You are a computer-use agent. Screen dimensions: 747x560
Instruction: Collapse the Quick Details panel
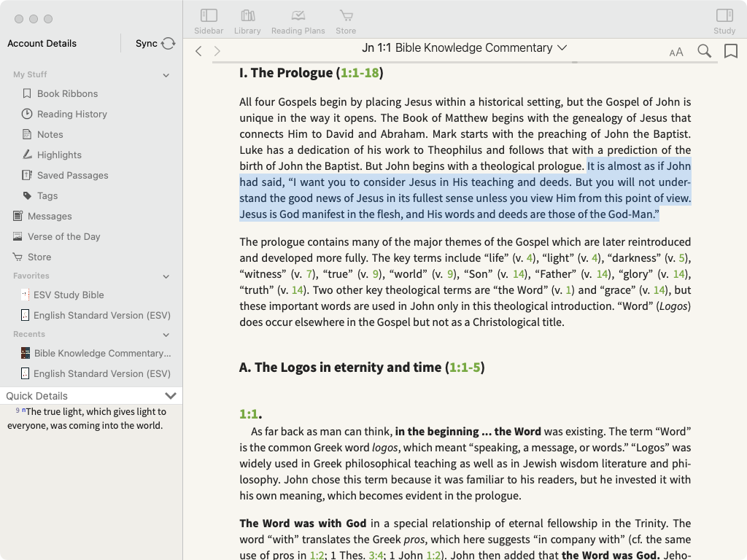tap(171, 396)
